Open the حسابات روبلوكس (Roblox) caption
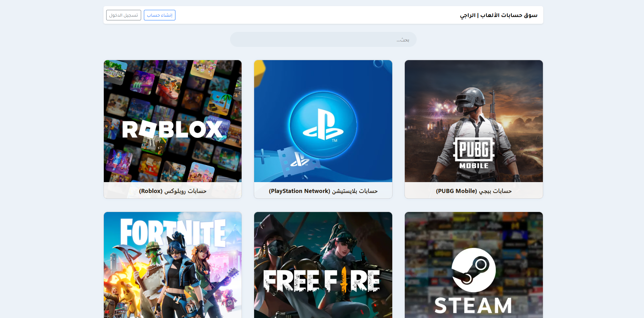Screen dimensions: 644x318 click(173, 191)
